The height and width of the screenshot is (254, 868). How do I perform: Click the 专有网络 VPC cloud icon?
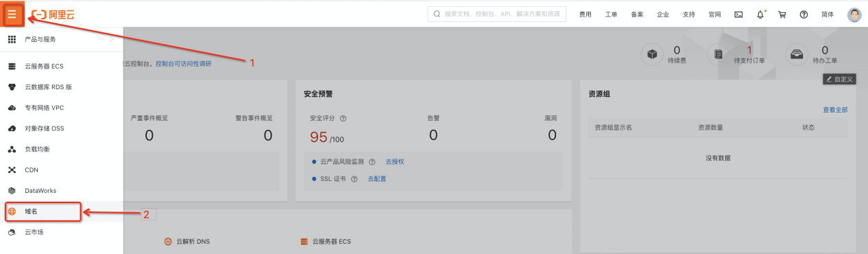(x=12, y=108)
